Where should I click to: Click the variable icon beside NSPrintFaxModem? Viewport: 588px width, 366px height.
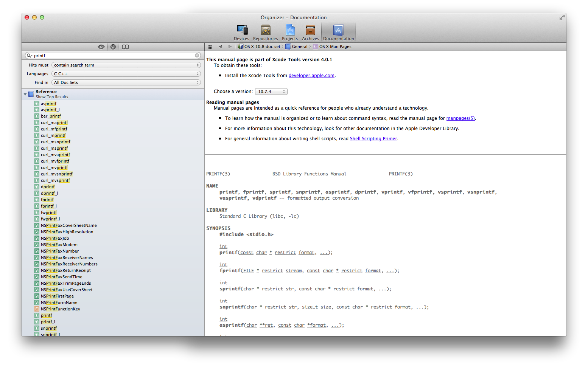[37, 245]
